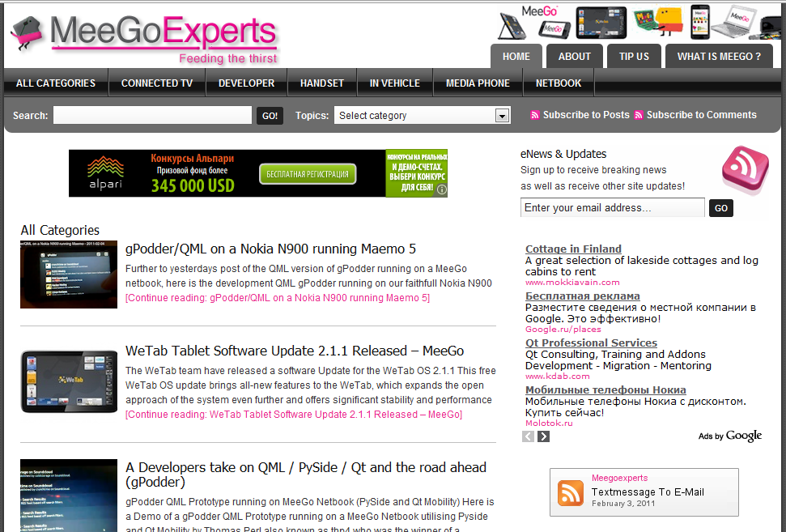Screen dimensions: 786x532
Task: Click the search GO! button
Action: [270, 116]
